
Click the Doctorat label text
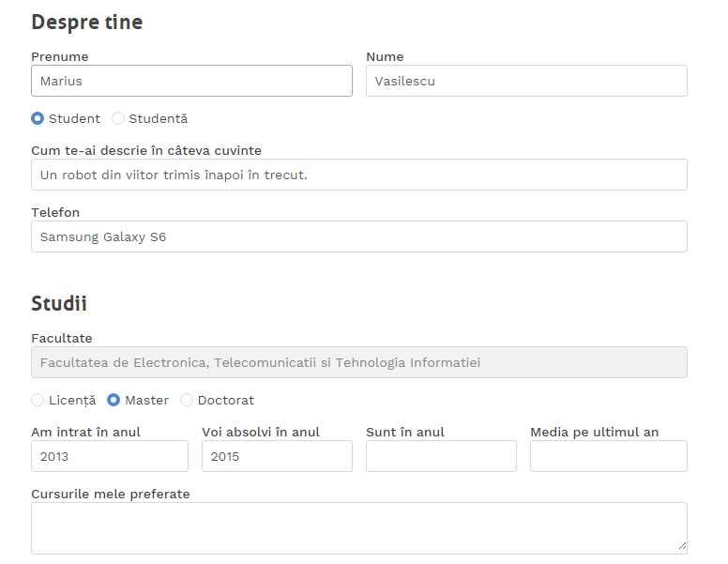click(x=226, y=401)
